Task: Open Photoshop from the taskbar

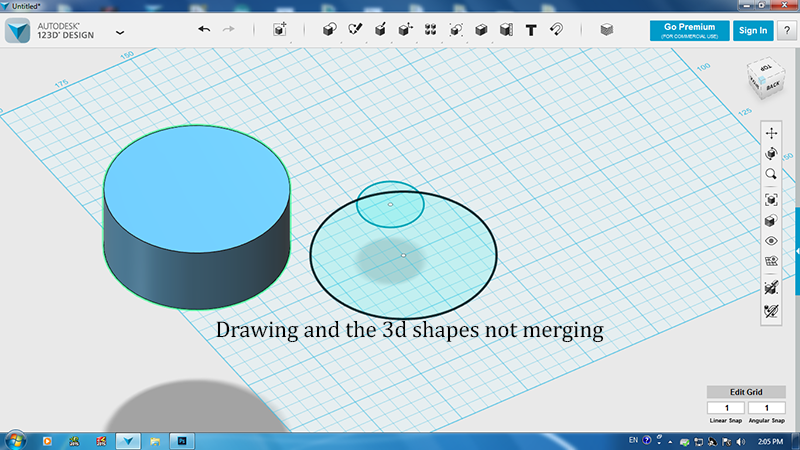Action: [x=182, y=441]
